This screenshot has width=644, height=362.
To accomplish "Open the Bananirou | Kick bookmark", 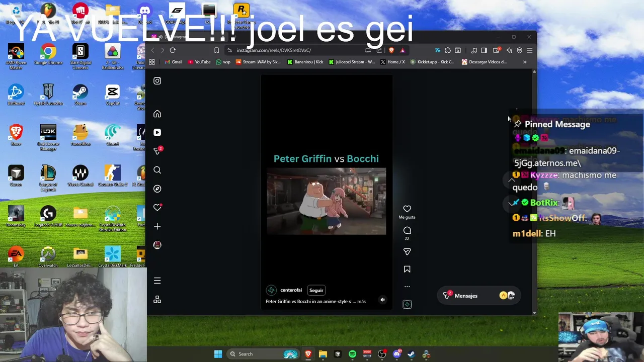I will pyautogui.click(x=305, y=62).
